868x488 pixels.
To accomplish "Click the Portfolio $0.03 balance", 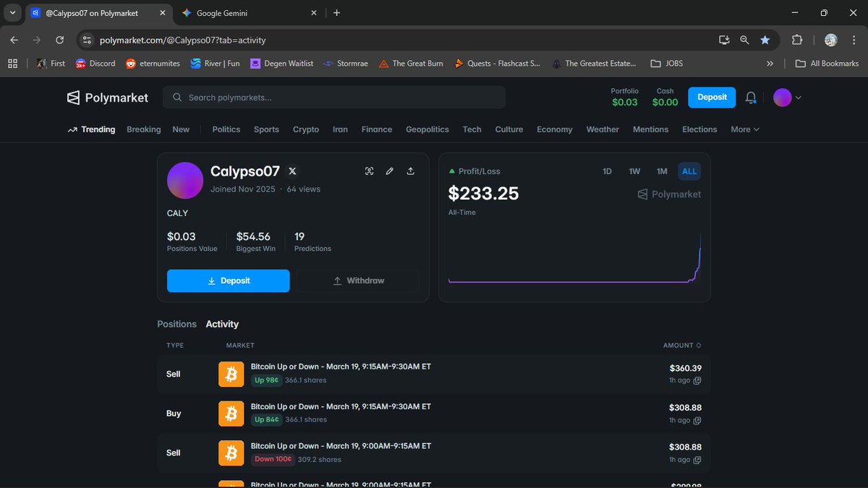I will 625,98.
